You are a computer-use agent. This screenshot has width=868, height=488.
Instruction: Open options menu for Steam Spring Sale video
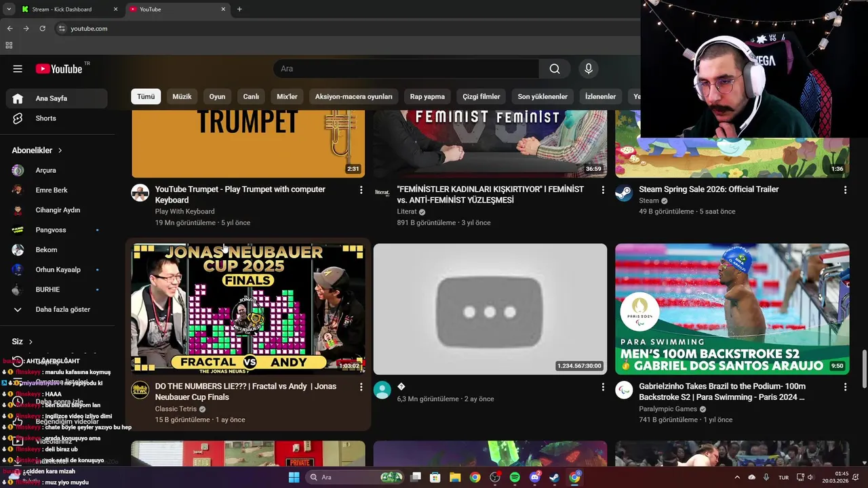click(845, 190)
